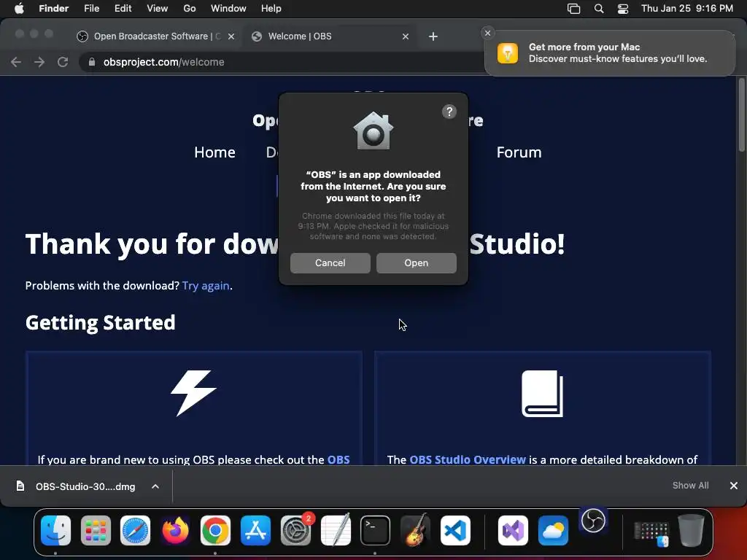Screen dimensions: 747x560
Task: Open Firefox from the Dock
Action: click(x=175, y=530)
